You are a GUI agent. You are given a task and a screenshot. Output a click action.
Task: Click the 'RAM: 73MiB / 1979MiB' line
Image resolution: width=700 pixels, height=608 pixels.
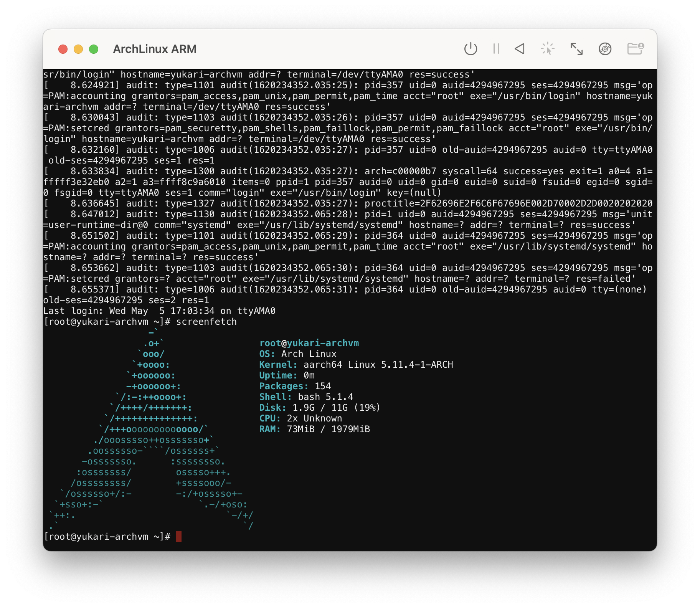[x=315, y=429]
